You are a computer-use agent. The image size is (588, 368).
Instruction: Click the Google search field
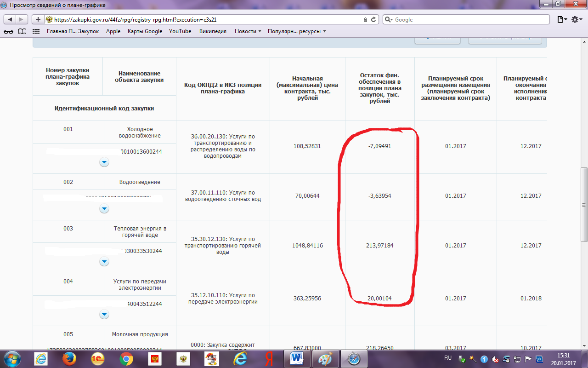pos(469,20)
